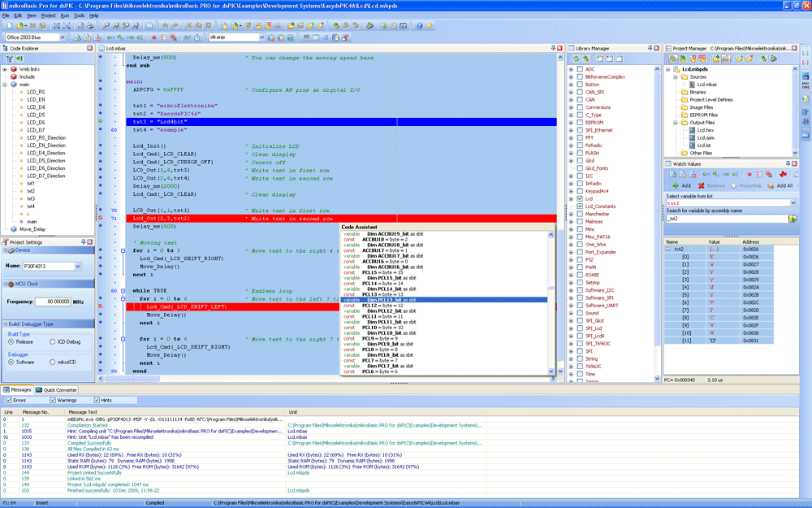Click the expand-all icon in Code Explorer toolbar
812x508 pixels.
[x=9, y=59]
